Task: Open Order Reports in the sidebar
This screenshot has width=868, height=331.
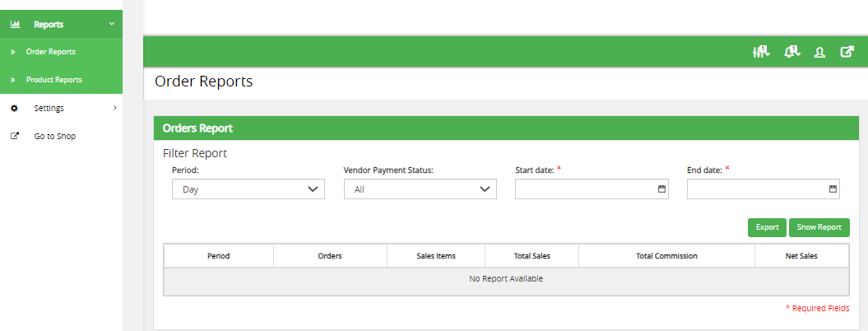Action: point(51,52)
